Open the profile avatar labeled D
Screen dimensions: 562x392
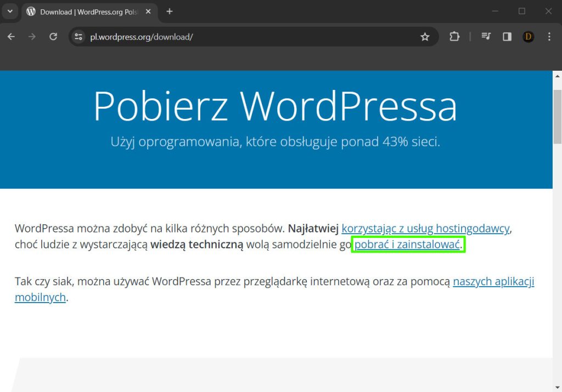coord(528,37)
